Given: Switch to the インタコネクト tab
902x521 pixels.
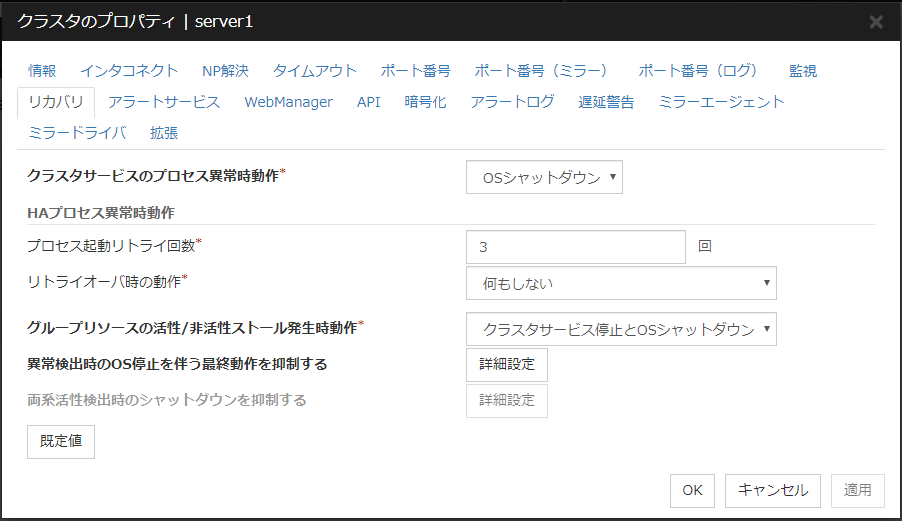Looking at the screenshot, I should tap(129, 71).
